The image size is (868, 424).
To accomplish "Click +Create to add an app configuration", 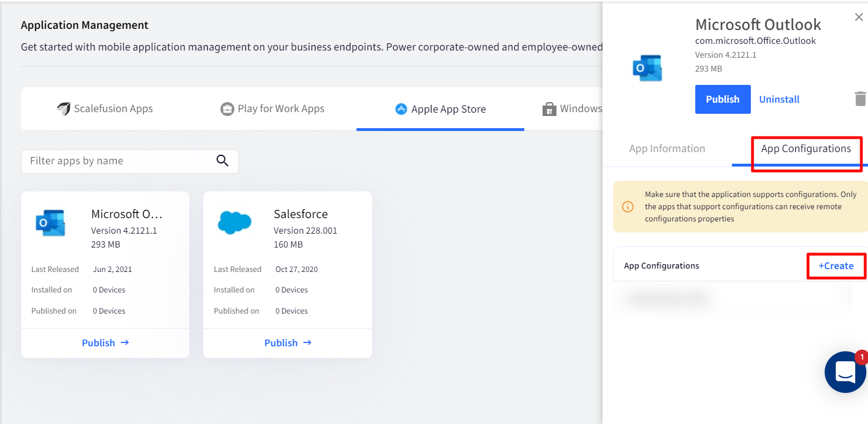I will coord(836,266).
